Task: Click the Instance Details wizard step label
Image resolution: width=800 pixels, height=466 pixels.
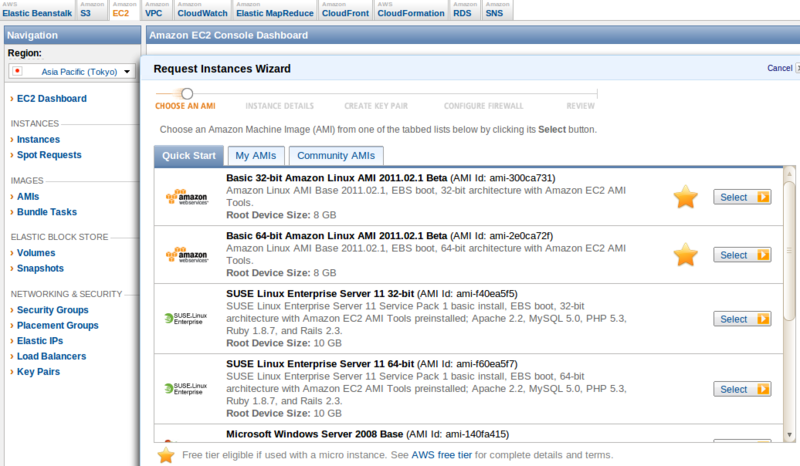Action: pyautogui.click(x=280, y=106)
